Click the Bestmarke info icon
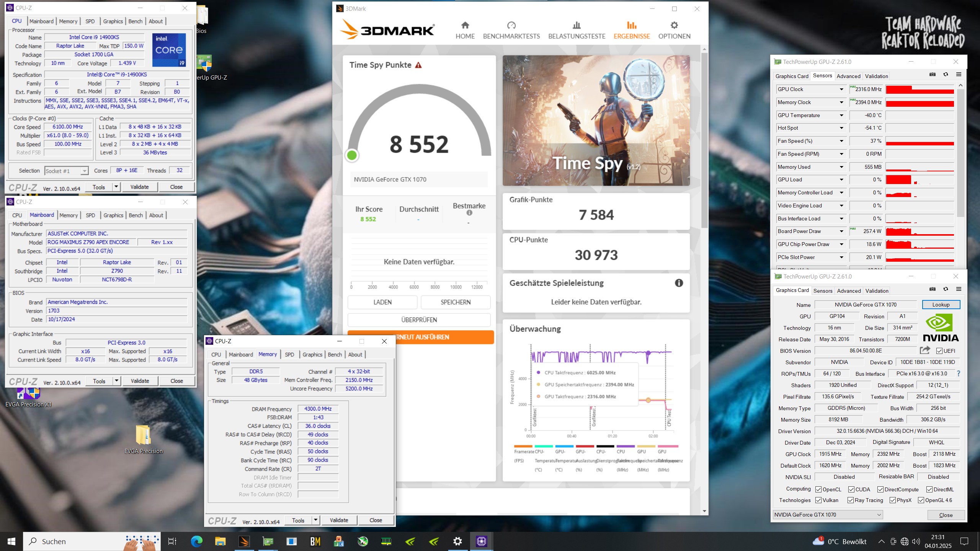 click(x=469, y=213)
